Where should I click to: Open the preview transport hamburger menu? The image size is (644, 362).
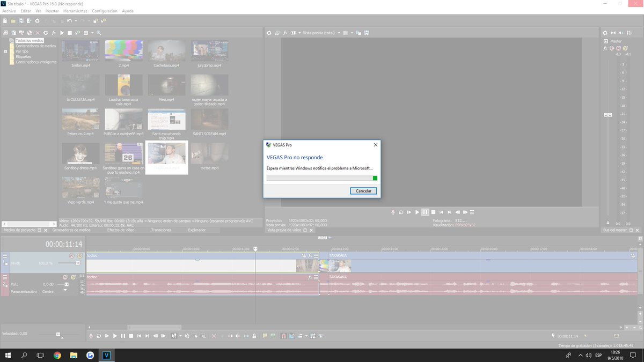tap(472, 212)
